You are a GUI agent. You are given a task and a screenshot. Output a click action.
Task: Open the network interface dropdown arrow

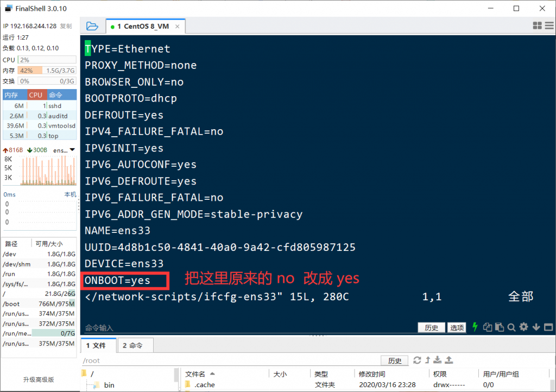point(72,150)
